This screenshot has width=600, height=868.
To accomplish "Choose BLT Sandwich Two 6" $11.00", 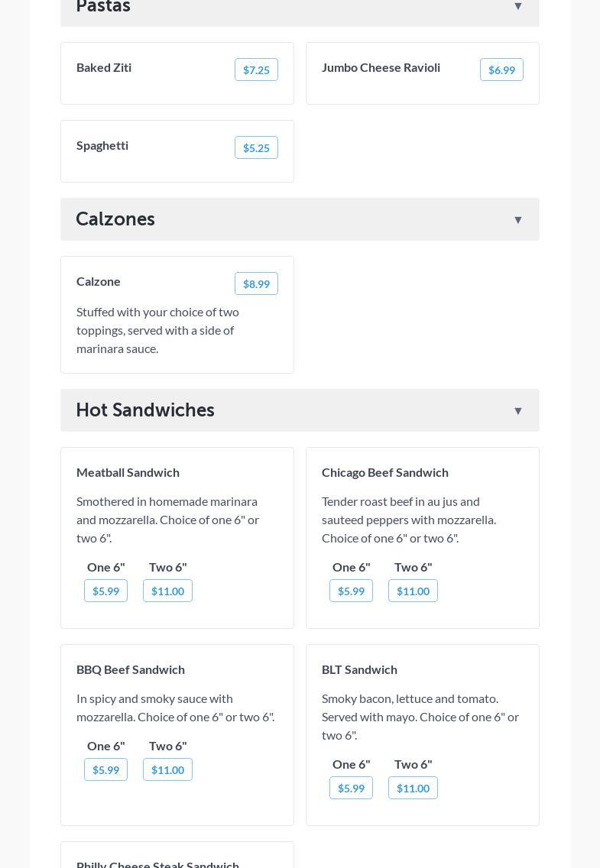I will click(x=413, y=789).
